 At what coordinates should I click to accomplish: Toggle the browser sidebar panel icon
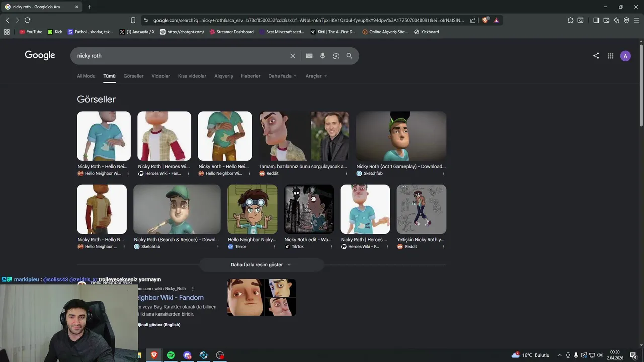pos(596,20)
